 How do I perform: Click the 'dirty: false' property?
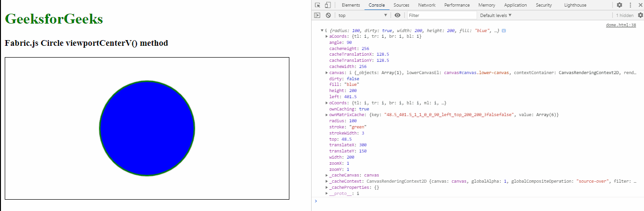coord(343,79)
